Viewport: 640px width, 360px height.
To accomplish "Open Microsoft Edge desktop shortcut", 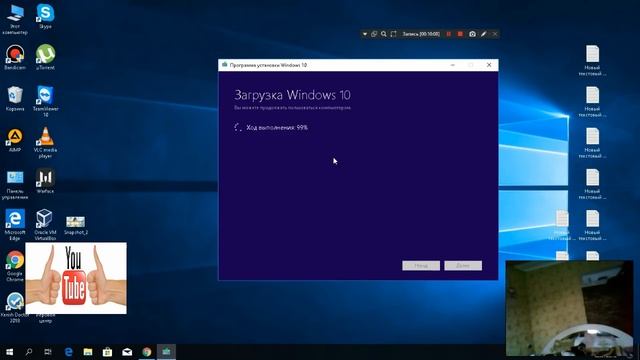I will click(15, 225).
